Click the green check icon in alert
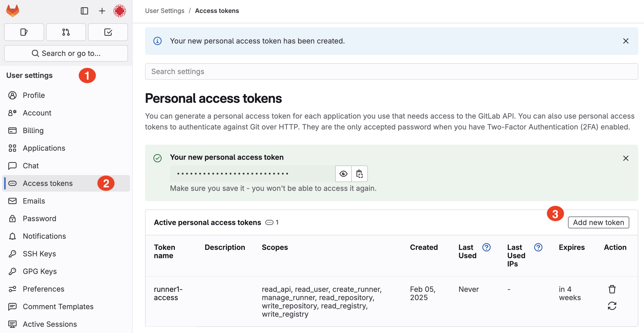Image resolution: width=644 pixels, height=333 pixels. tap(158, 158)
